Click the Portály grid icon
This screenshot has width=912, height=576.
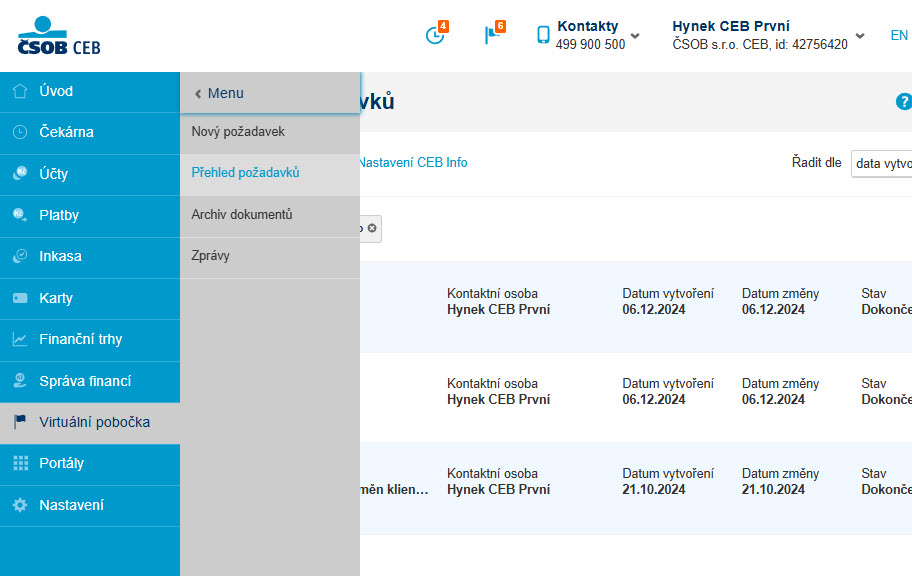(20, 463)
